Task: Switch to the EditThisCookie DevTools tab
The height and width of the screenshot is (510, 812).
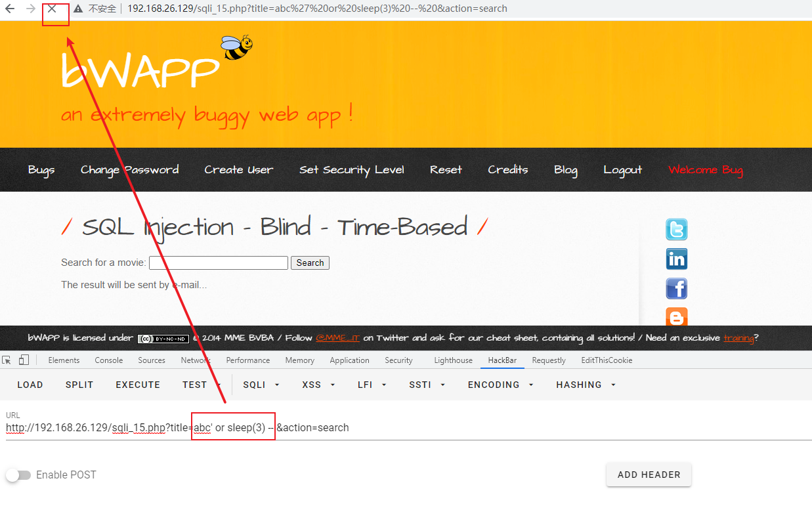Action: (x=607, y=360)
